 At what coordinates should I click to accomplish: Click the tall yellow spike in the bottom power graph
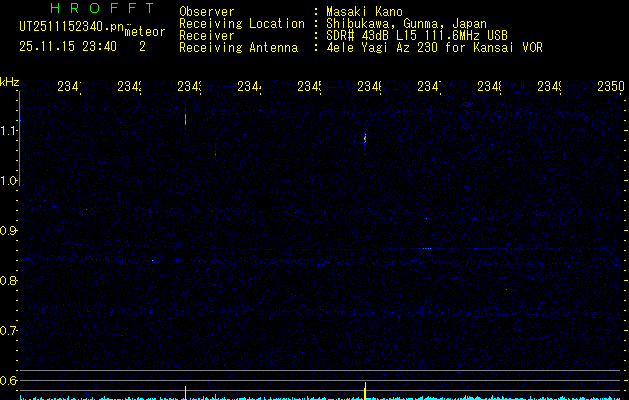tap(365, 388)
